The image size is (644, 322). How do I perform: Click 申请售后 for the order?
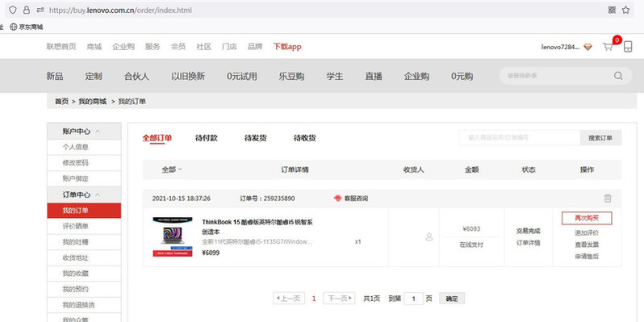(x=587, y=257)
